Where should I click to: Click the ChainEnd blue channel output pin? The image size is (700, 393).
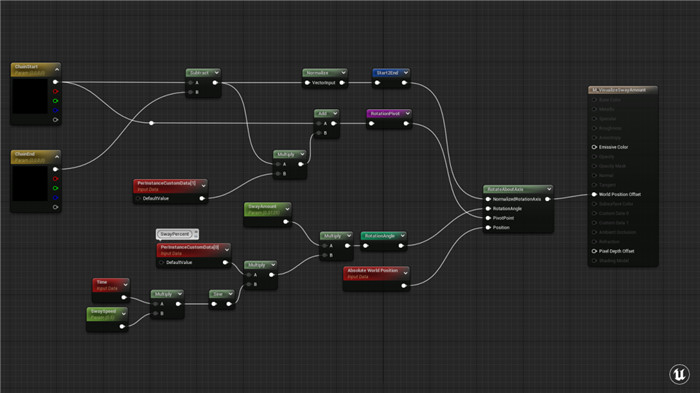55,197
